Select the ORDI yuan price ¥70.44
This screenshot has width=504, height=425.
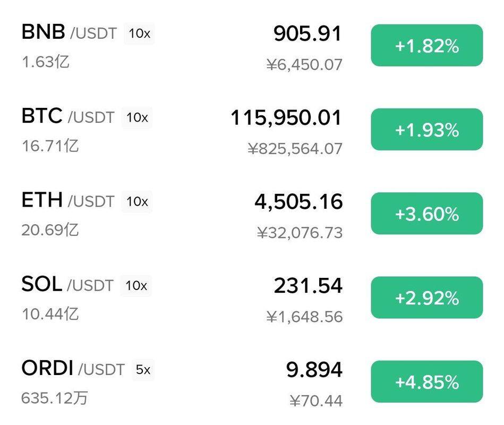[x=316, y=401]
